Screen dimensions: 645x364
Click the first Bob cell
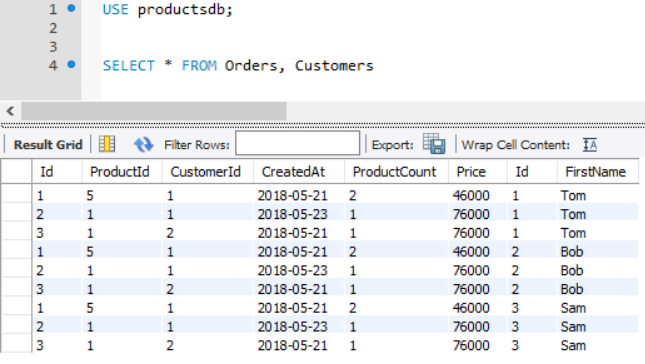click(x=572, y=252)
